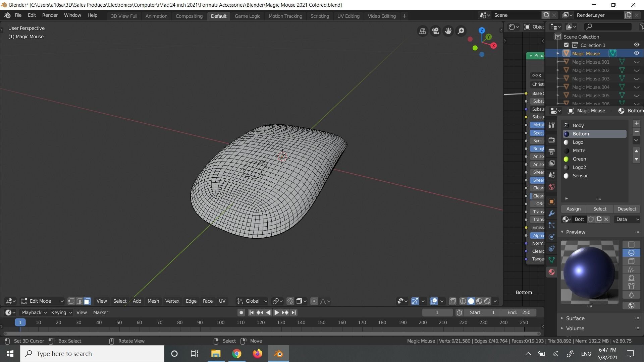Toggle proportional editing button
The height and width of the screenshot is (362, 644).
coord(314,301)
